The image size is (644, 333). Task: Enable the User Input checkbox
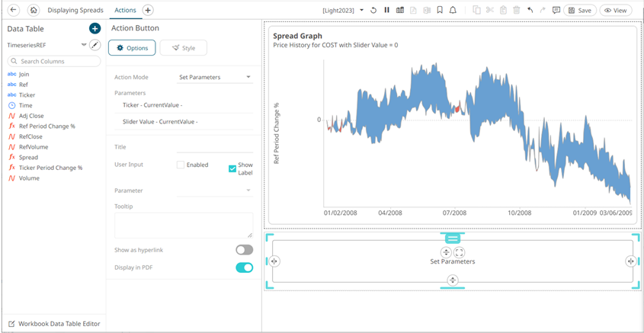181,165
